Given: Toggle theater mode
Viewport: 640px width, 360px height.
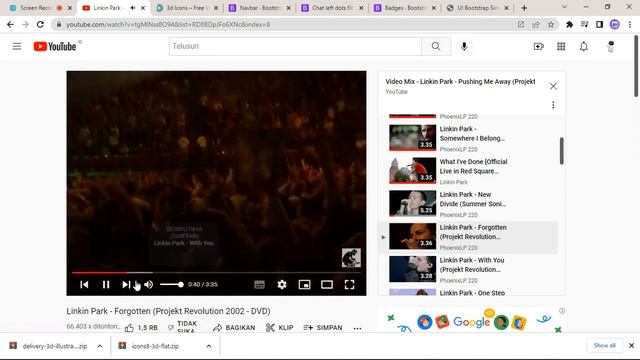Looking at the screenshot, I should coord(327,284).
